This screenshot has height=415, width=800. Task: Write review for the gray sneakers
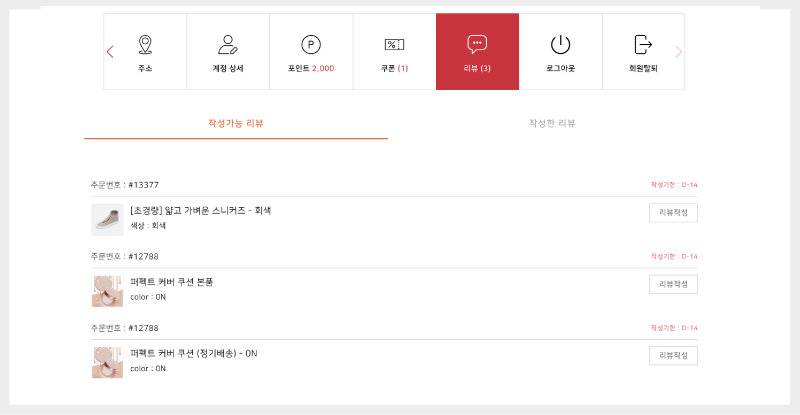(x=673, y=212)
